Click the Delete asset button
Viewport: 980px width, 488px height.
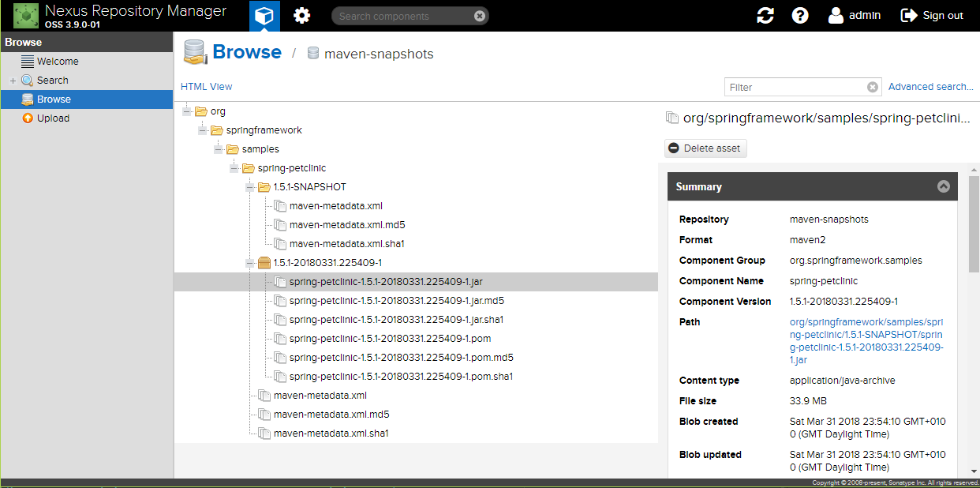coord(705,148)
